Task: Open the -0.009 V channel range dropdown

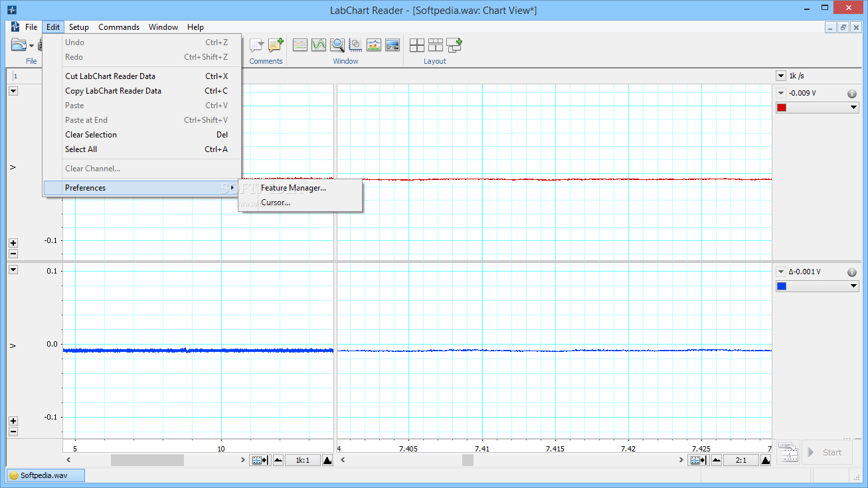Action: tap(781, 94)
